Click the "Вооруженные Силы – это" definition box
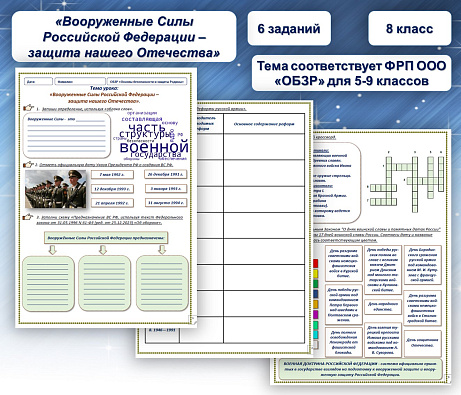Viewport: 461px width, 395px height. click(67, 135)
